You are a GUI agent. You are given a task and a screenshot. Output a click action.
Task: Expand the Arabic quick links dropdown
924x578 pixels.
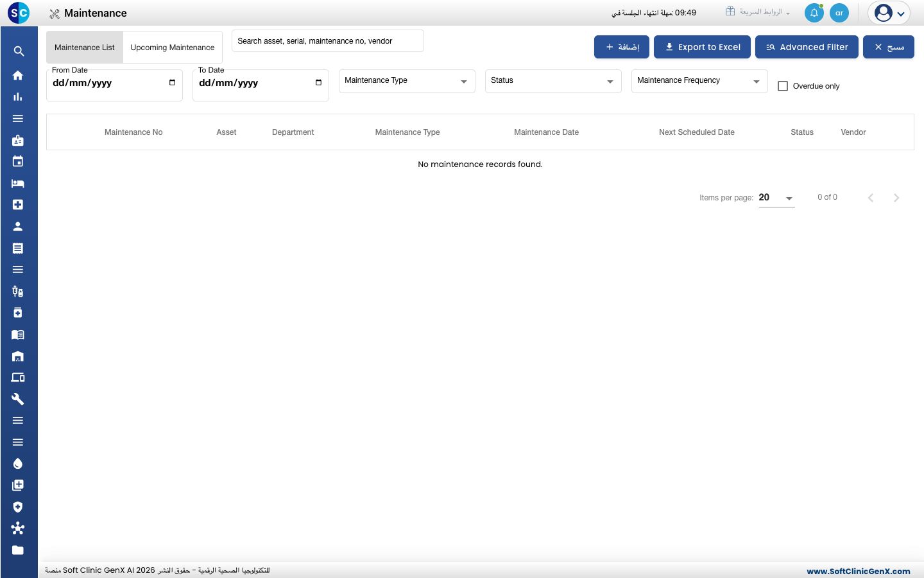[758, 12]
